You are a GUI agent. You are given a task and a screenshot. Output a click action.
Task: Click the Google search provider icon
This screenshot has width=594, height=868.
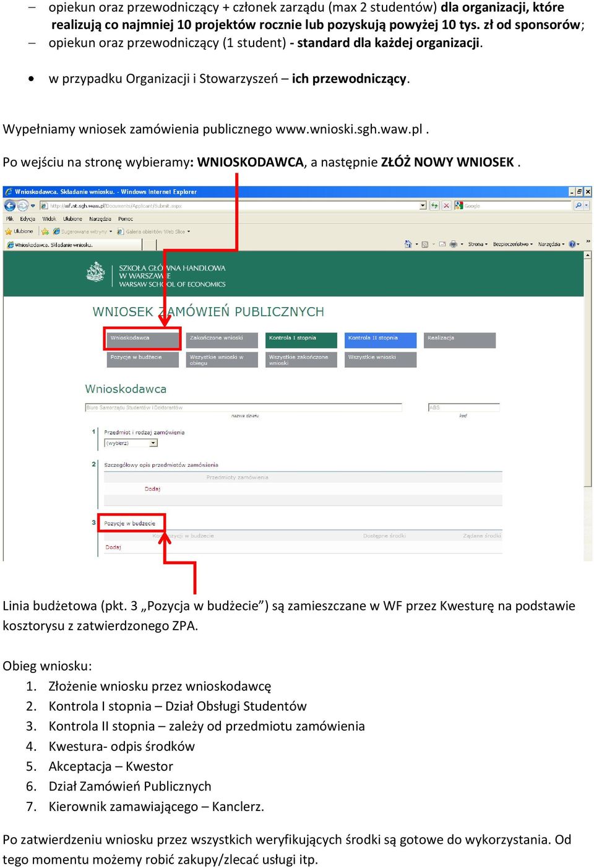(x=458, y=206)
